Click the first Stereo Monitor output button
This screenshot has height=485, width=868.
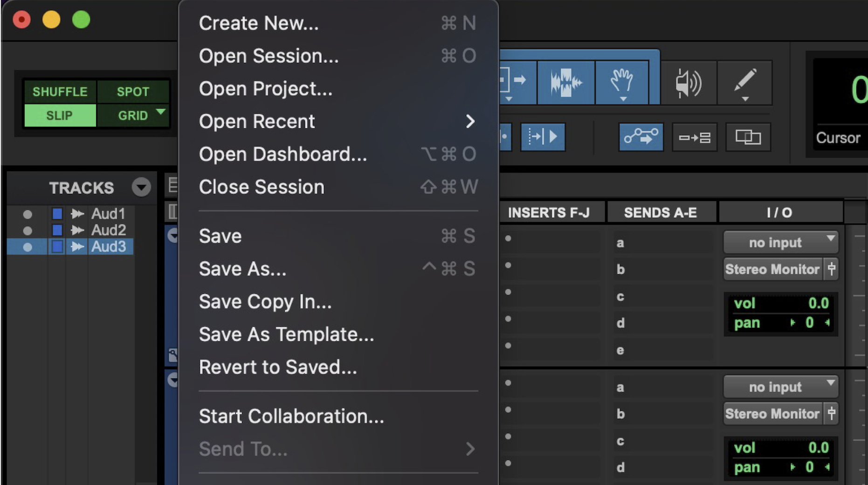tap(772, 270)
